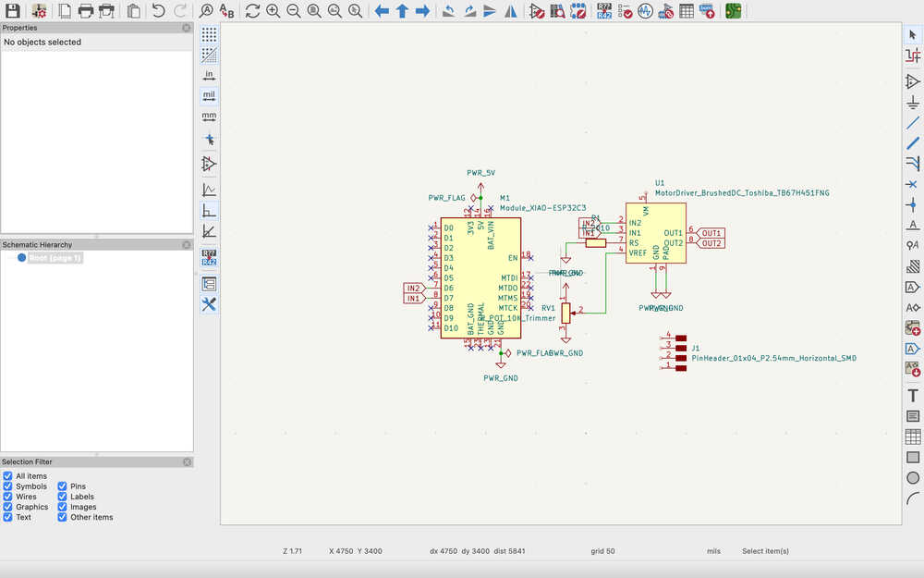Zoom to fit the schematic page
Image resolution: width=924 pixels, height=578 pixels.
tap(313, 11)
